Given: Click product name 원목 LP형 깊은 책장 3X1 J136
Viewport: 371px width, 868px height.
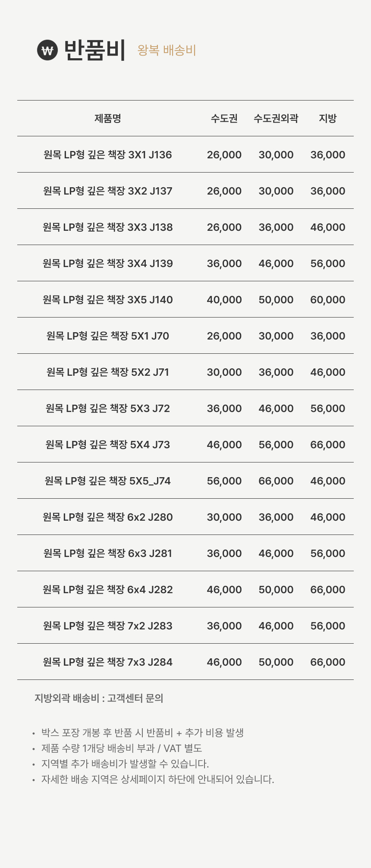Looking at the screenshot, I should pyautogui.click(x=107, y=155).
